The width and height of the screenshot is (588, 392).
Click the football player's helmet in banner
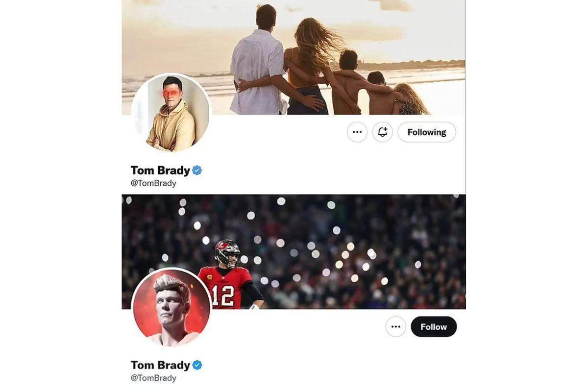click(x=227, y=251)
